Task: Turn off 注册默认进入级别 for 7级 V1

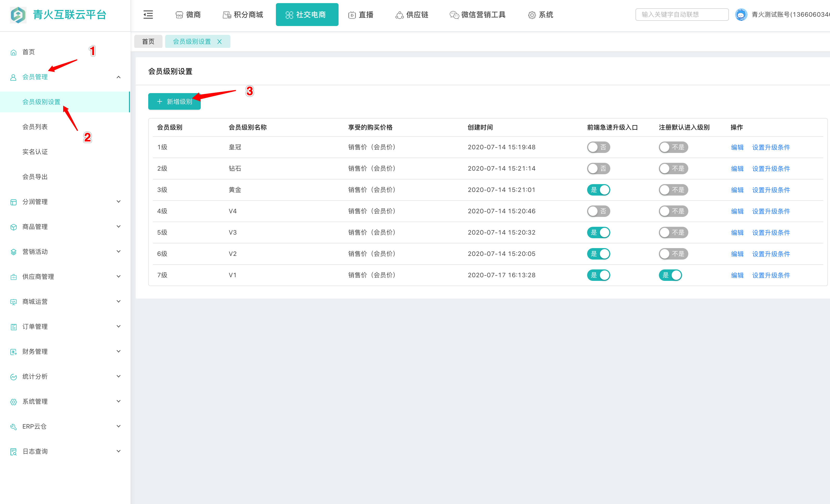Action: (x=670, y=275)
